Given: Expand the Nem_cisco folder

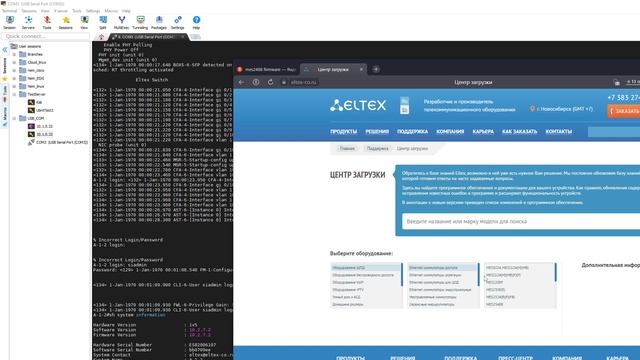Looking at the screenshot, I should click(14, 70).
